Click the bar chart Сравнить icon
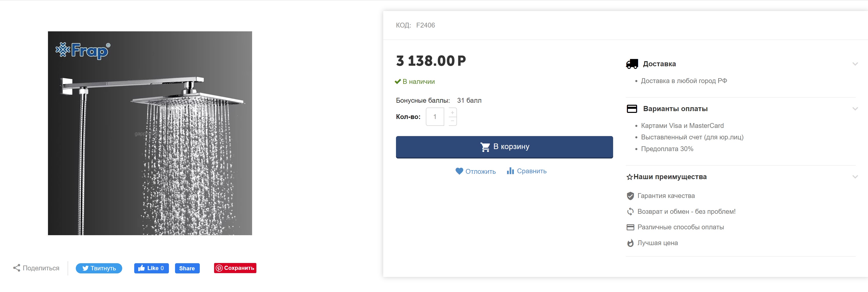Screen dimensions: 868x292 pyautogui.click(x=510, y=171)
